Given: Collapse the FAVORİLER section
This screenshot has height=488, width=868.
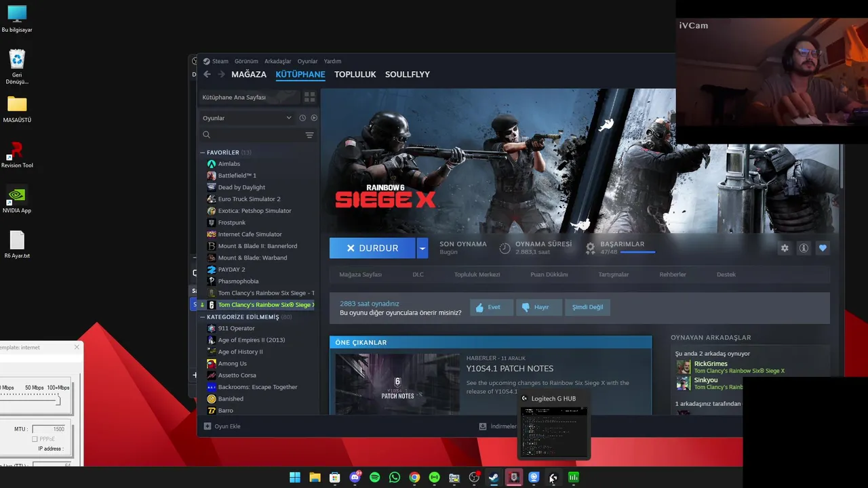Looking at the screenshot, I should tap(203, 152).
